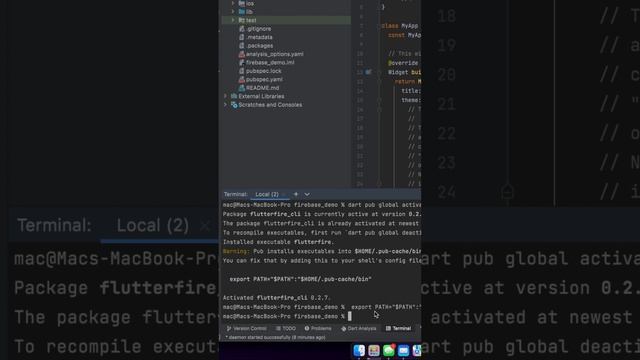
Task: Open the Dart Analysis tool window
Action: click(x=358, y=328)
